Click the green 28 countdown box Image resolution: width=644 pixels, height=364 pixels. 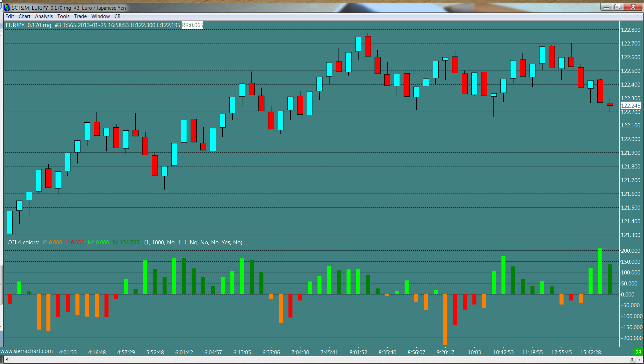click(x=638, y=352)
